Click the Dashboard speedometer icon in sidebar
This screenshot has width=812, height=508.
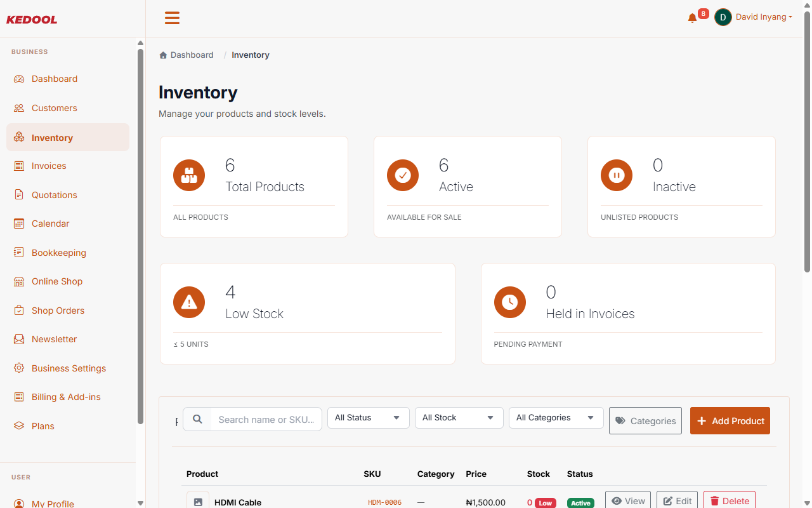[19, 79]
